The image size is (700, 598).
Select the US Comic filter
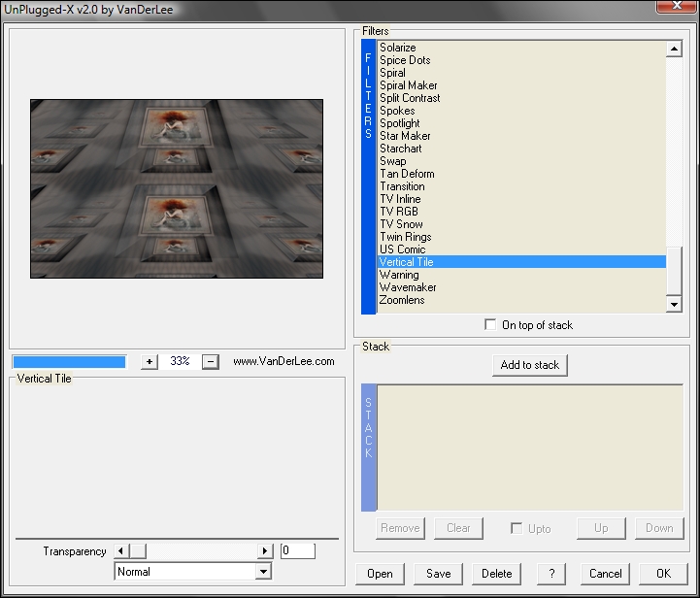tap(521, 249)
